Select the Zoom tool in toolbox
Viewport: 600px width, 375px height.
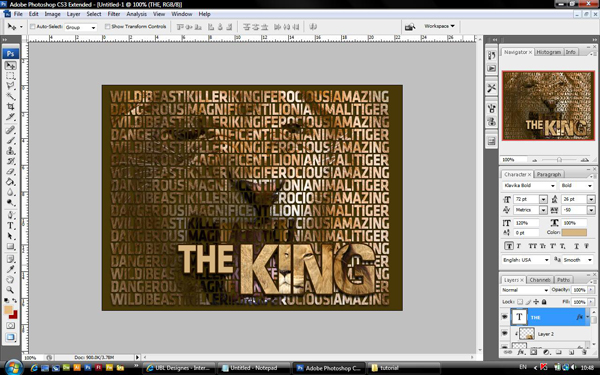[10, 290]
